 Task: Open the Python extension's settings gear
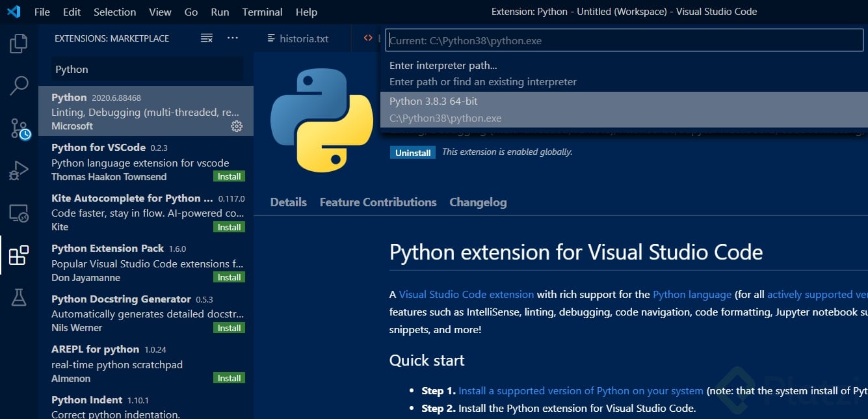click(x=236, y=126)
